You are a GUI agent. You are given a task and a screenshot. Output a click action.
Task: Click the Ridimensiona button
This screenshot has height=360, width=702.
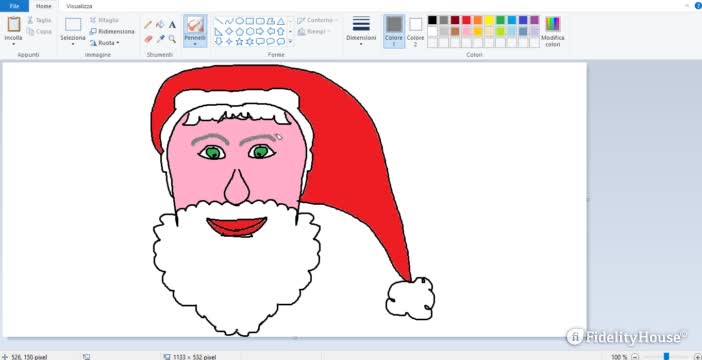(112, 31)
